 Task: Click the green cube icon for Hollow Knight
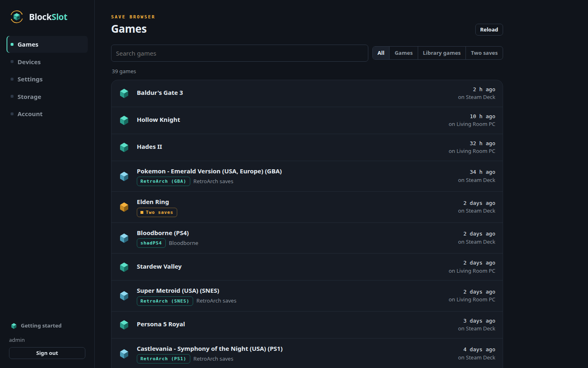(x=124, y=120)
